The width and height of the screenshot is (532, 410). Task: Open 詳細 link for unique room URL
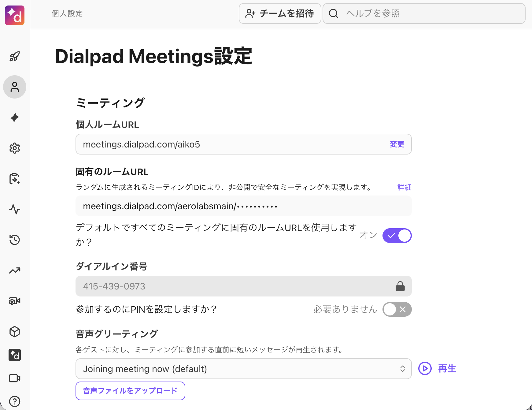coord(405,187)
